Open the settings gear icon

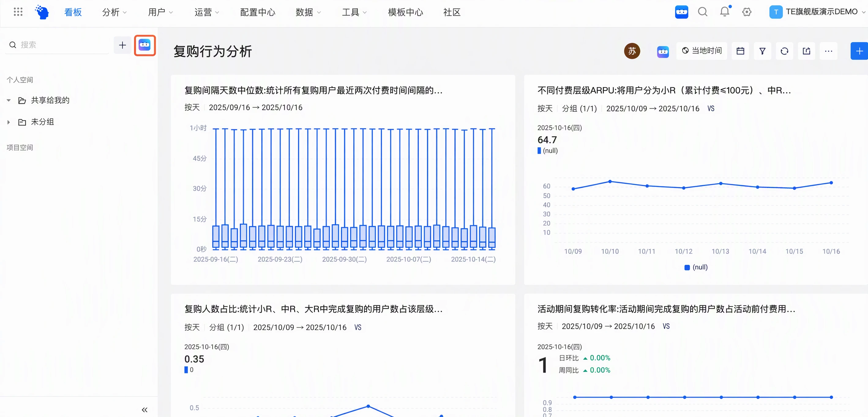point(747,12)
